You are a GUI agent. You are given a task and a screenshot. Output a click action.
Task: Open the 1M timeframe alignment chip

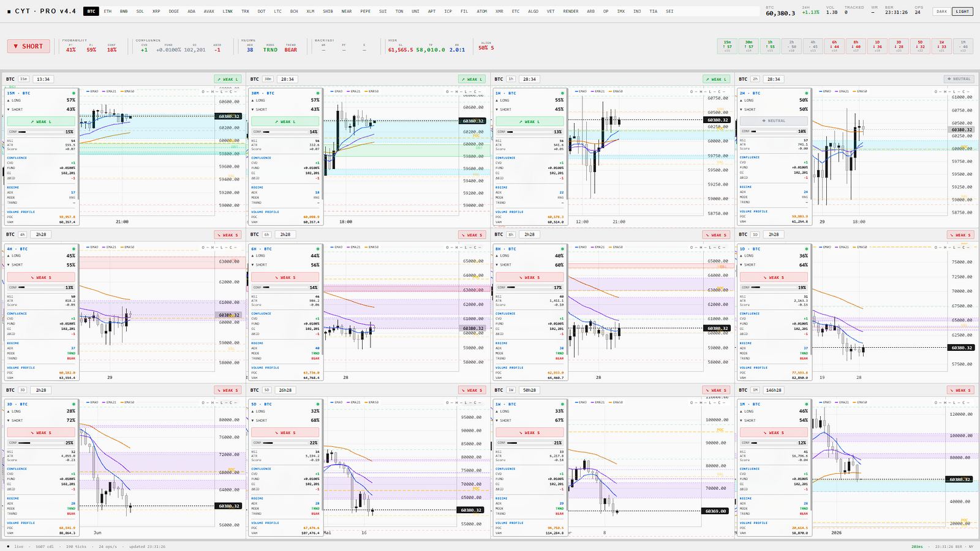click(963, 46)
